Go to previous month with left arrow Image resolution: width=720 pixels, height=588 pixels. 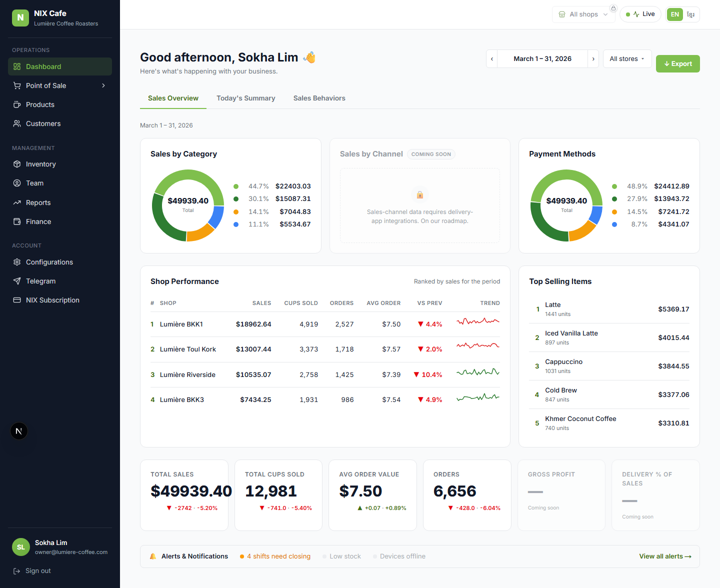coord(492,59)
